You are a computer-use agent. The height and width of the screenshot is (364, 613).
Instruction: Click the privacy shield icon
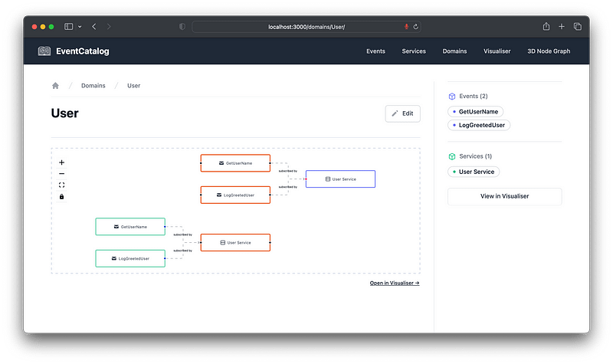[182, 27]
